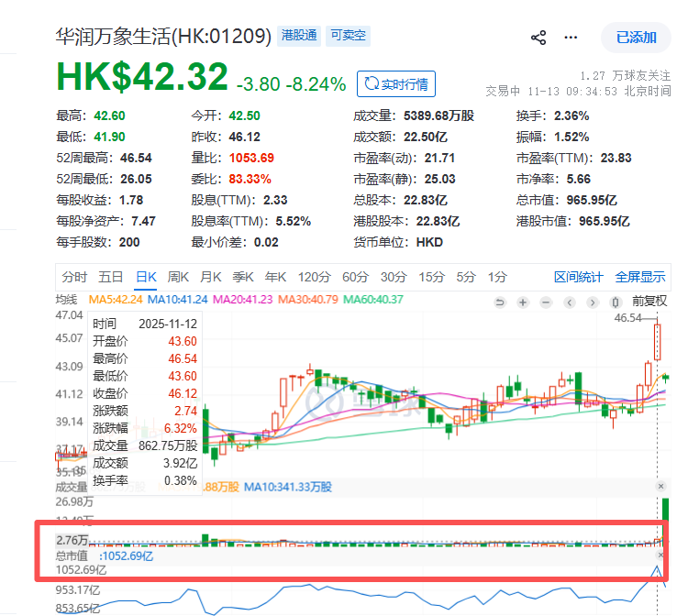The height and width of the screenshot is (616, 688).
Task: Open 区间统计 range statistics
Action: pyautogui.click(x=579, y=277)
